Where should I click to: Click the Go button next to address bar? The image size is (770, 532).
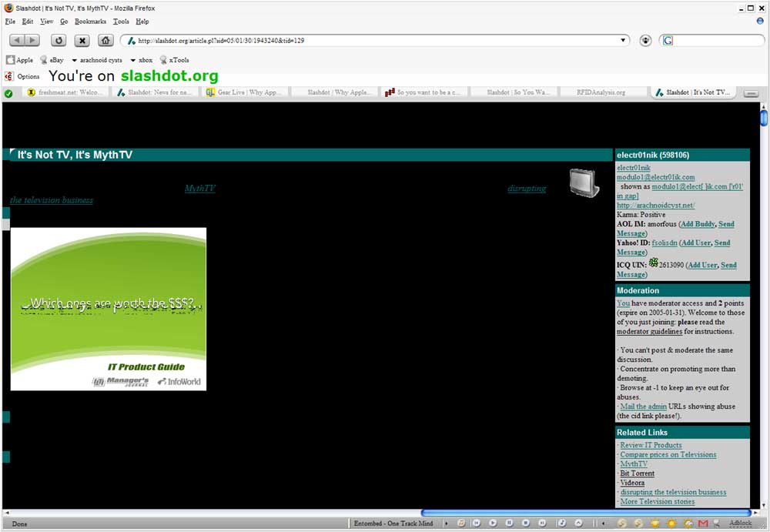645,40
